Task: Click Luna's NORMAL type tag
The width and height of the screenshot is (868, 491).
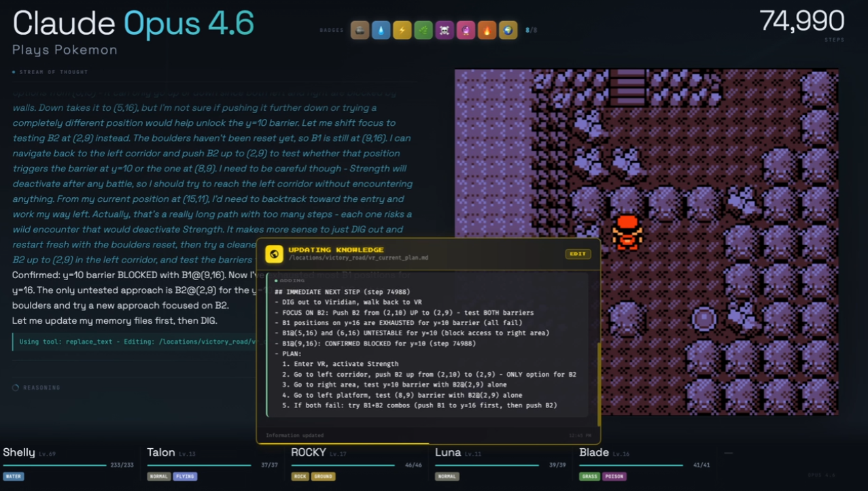Action: coord(447,477)
